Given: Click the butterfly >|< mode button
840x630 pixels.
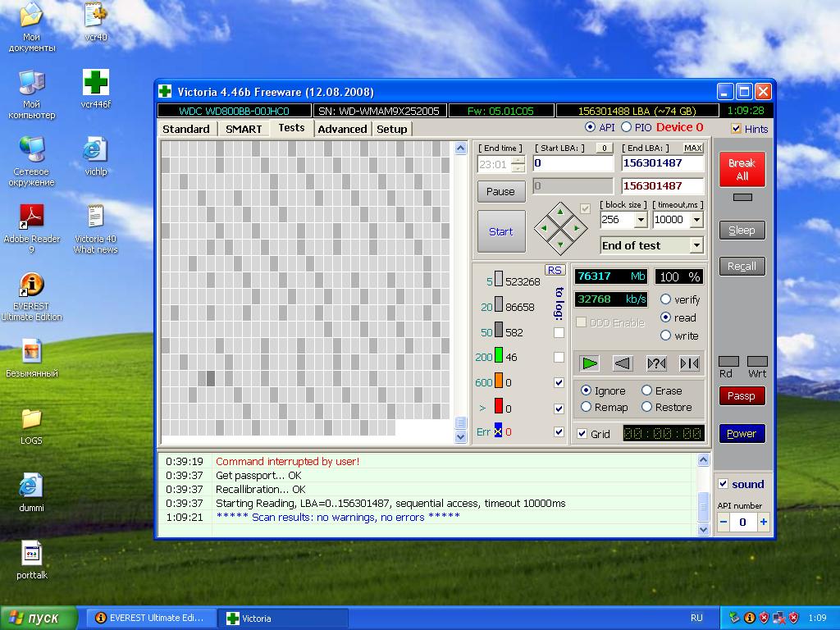Looking at the screenshot, I should click(x=689, y=363).
